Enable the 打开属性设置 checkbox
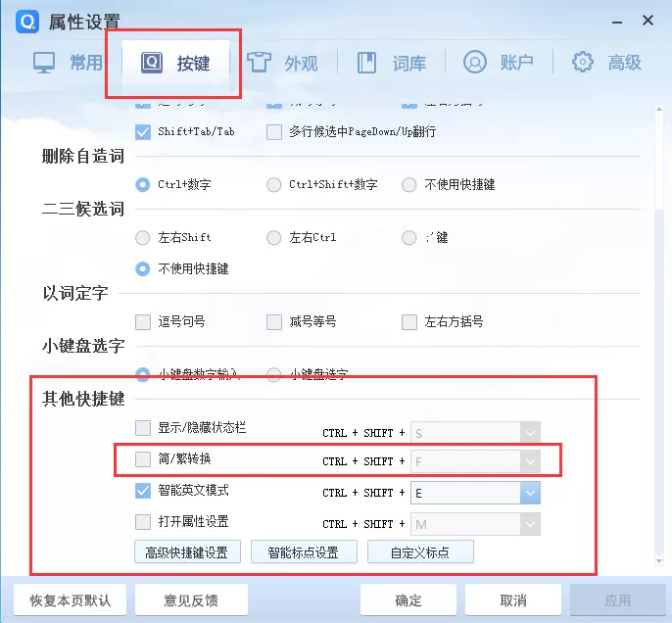Image resolution: width=672 pixels, height=623 pixels. [143, 522]
